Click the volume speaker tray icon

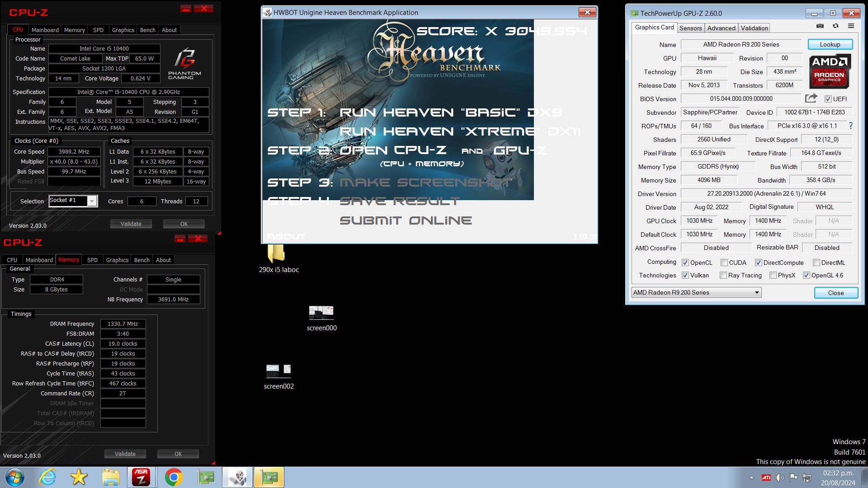(779, 477)
